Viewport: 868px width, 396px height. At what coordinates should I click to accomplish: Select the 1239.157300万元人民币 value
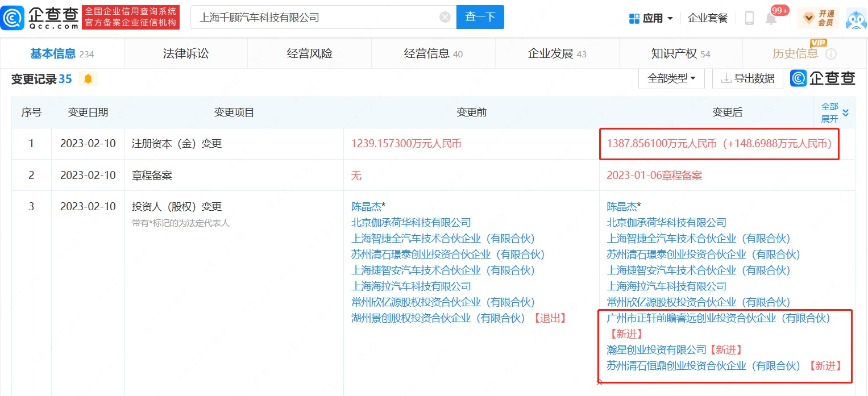tap(406, 144)
